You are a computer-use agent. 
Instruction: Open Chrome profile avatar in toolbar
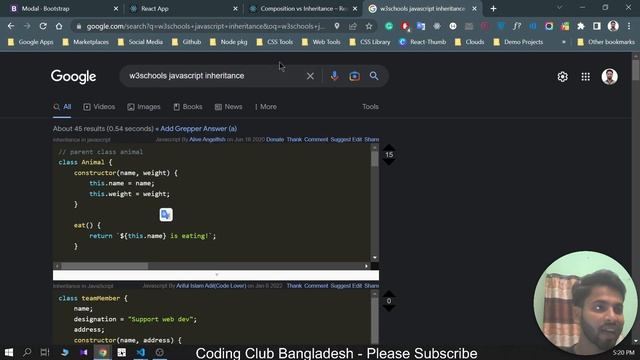point(613,26)
